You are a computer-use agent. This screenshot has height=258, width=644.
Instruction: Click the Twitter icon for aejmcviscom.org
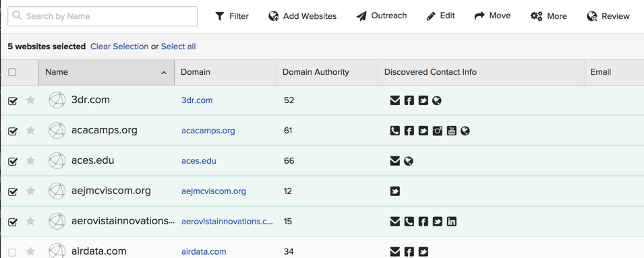[x=394, y=191]
